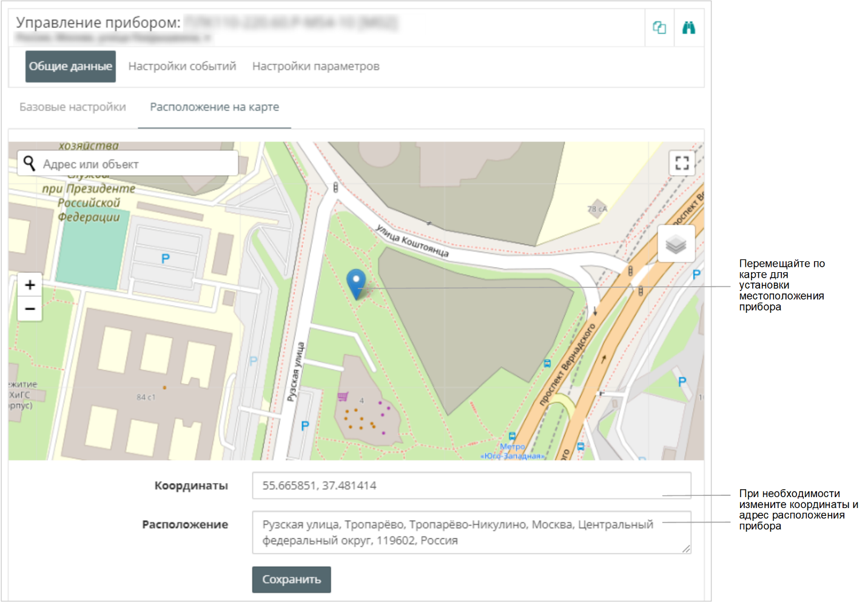
Task: Go to "Базовые настройки" subtab
Action: click(x=73, y=107)
